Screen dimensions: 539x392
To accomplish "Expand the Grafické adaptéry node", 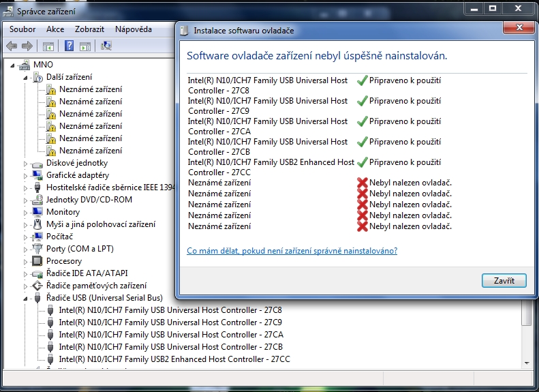I will click(25, 176).
